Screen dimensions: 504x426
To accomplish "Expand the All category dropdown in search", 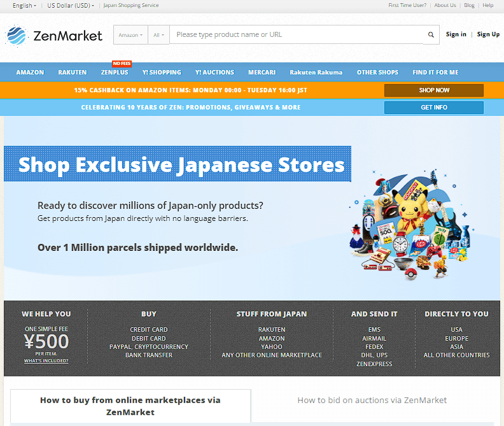I will click(159, 35).
